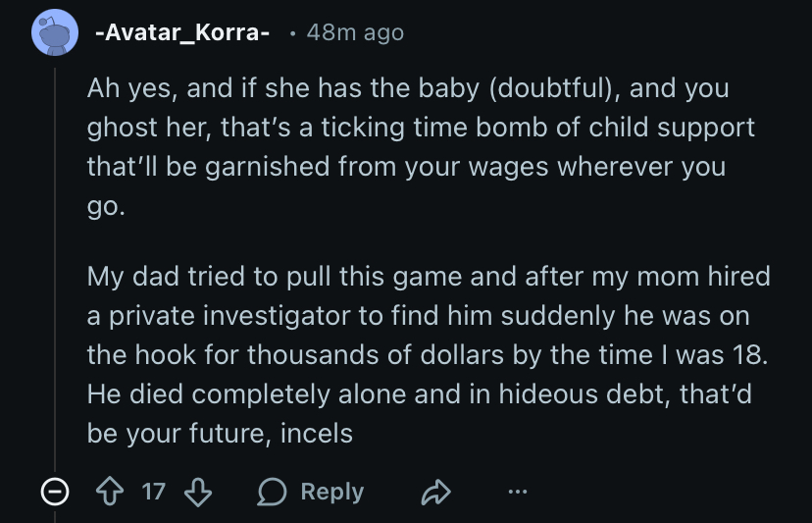This screenshot has height=523, width=812.
Task: Click the vote score number 17
Action: [x=154, y=492]
